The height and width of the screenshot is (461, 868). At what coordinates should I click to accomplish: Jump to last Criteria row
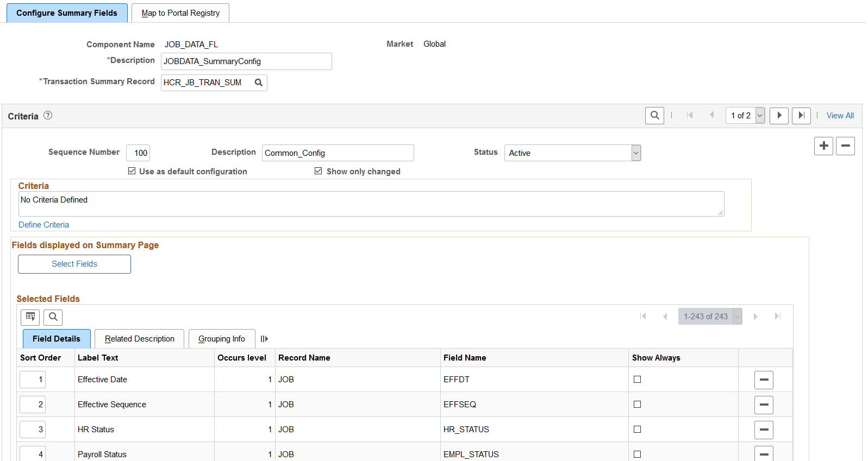[x=801, y=116]
